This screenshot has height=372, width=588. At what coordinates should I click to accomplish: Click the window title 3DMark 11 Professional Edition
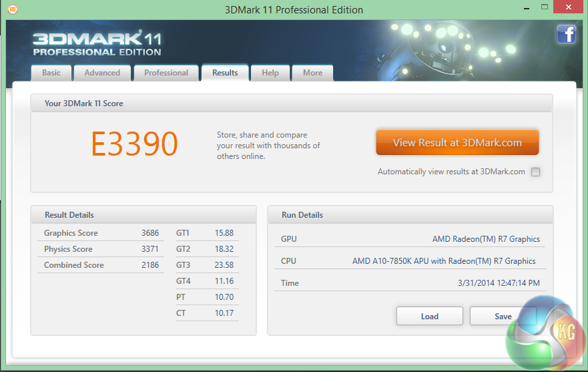(x=294, y=10)
